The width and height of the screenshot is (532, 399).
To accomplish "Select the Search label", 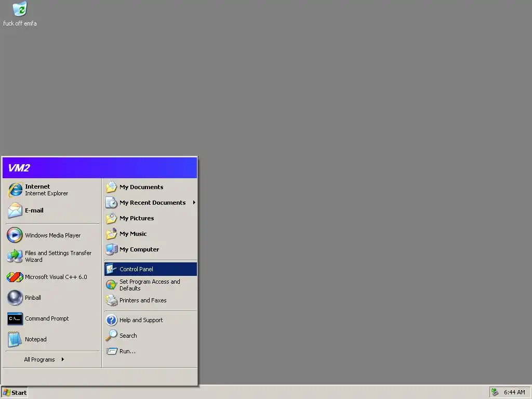I will pyautogui.click(x=128, y=336).
